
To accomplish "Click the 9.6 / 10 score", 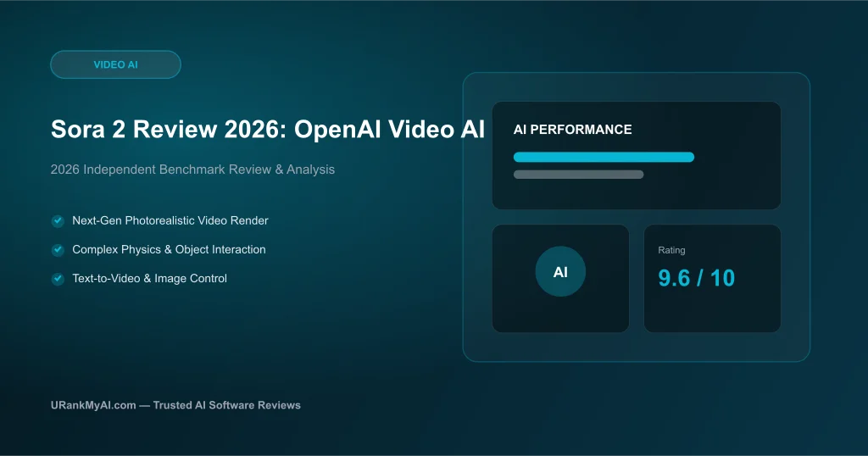I will (x=697, y=278).
